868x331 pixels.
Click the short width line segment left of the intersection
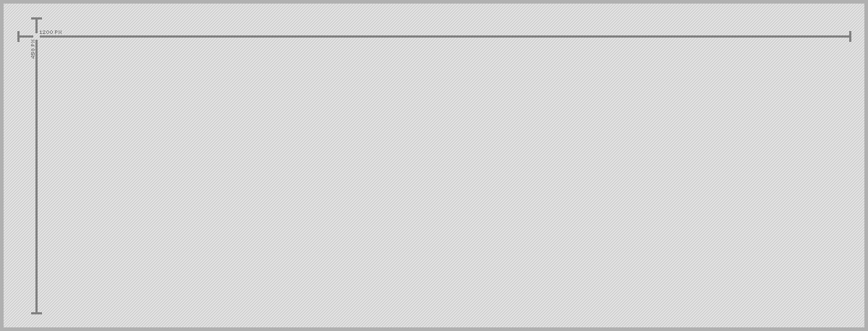(x=26, y=36)
